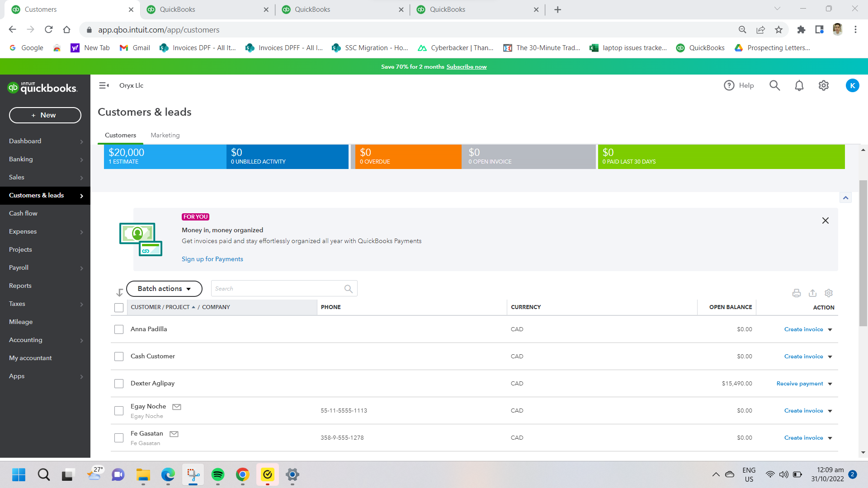Export the customer list icon
This screenshot has height=488, width=868.
coord(812,293)
